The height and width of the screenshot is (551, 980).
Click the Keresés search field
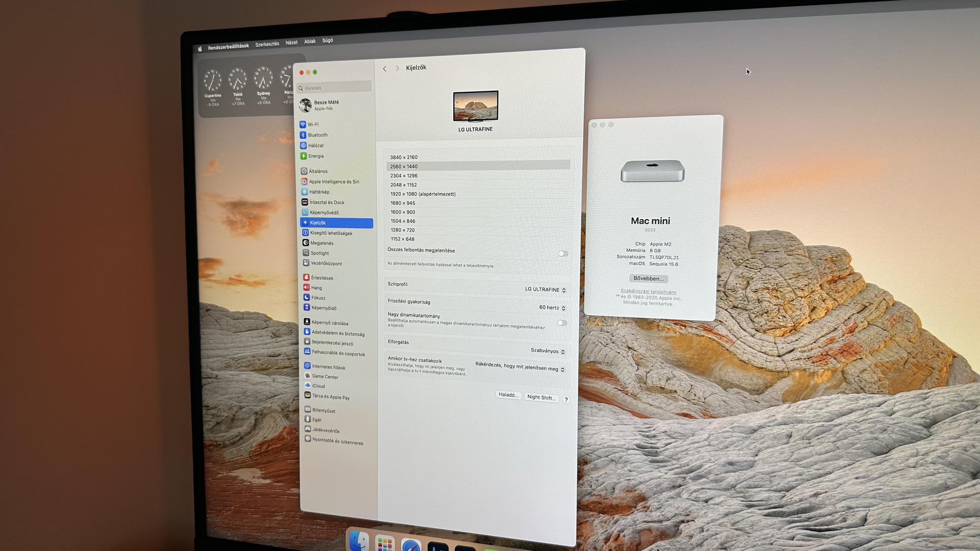pyautogui.click(x=335, y=88)
